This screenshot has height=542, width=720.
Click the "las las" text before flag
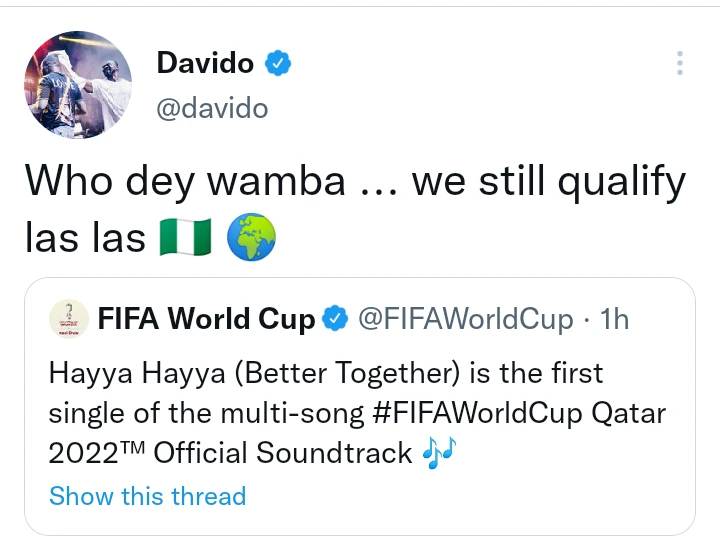tap(84, 237)
